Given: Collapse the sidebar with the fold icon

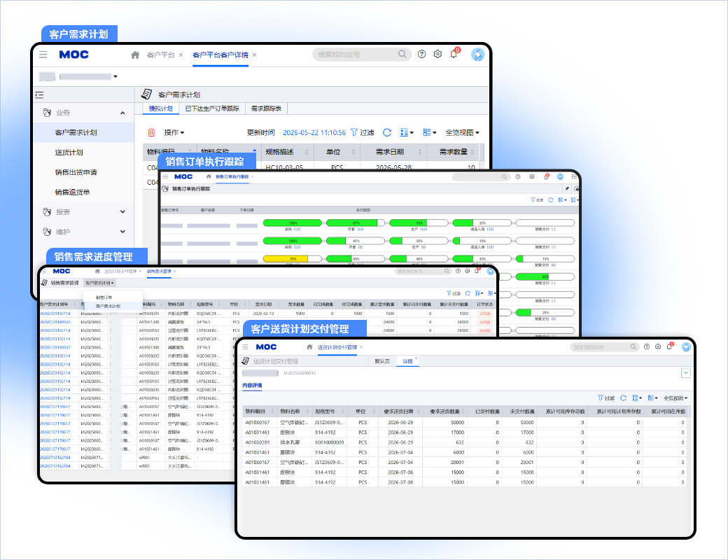Looking at the screenshot, I should (x=39, y=94).
